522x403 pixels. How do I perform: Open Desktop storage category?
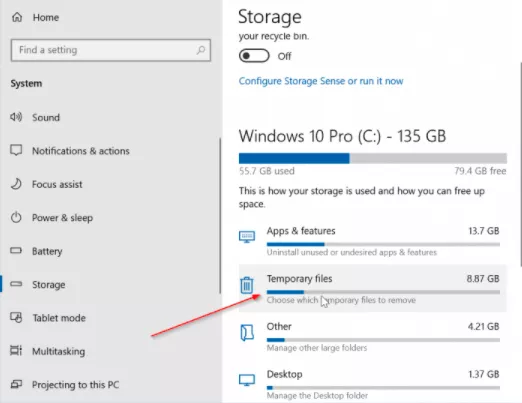pyautogui.click(x=373, y=384)
